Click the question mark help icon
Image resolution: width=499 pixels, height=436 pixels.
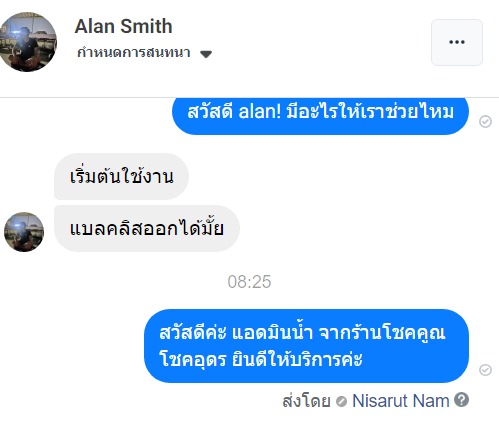click(462, 400)
